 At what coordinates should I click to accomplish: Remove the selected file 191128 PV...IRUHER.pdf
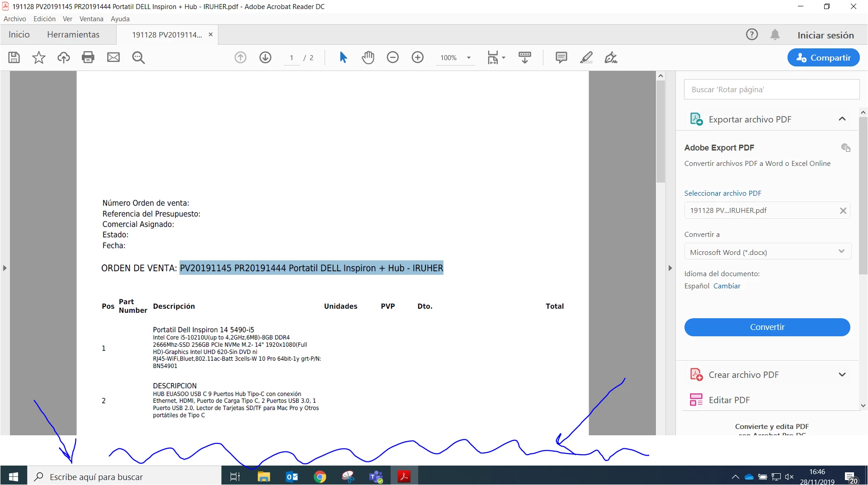tap(843, 211)
